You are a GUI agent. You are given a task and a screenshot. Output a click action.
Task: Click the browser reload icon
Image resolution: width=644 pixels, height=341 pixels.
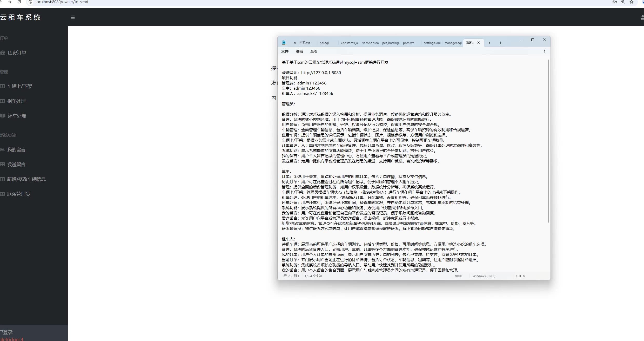19,2
